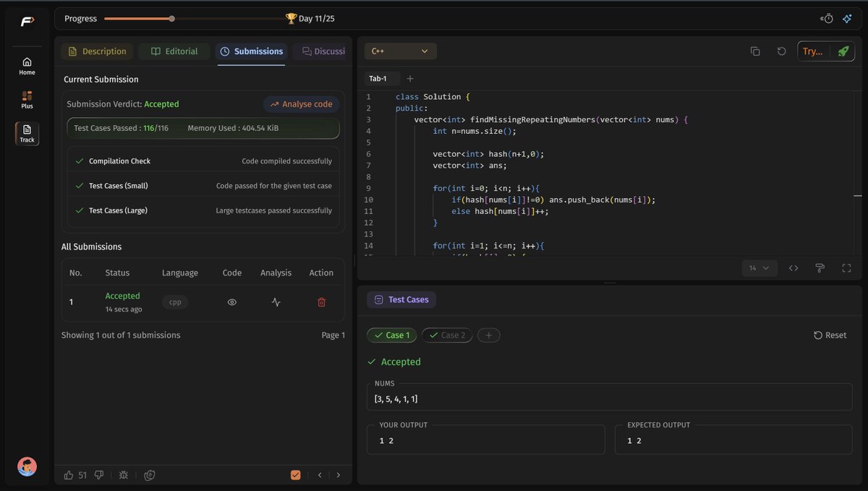The height and width of the screenshot is (491, 868).
Task: Click the Test Cases panel header
Action: pyautogui.click(x=401, y=299)
